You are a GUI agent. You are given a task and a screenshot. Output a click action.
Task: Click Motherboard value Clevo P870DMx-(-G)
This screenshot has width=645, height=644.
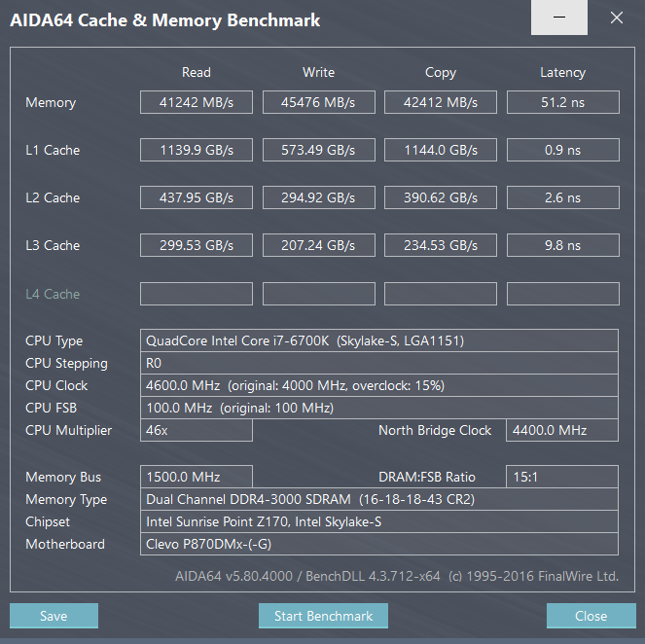[x=379, y=544]
